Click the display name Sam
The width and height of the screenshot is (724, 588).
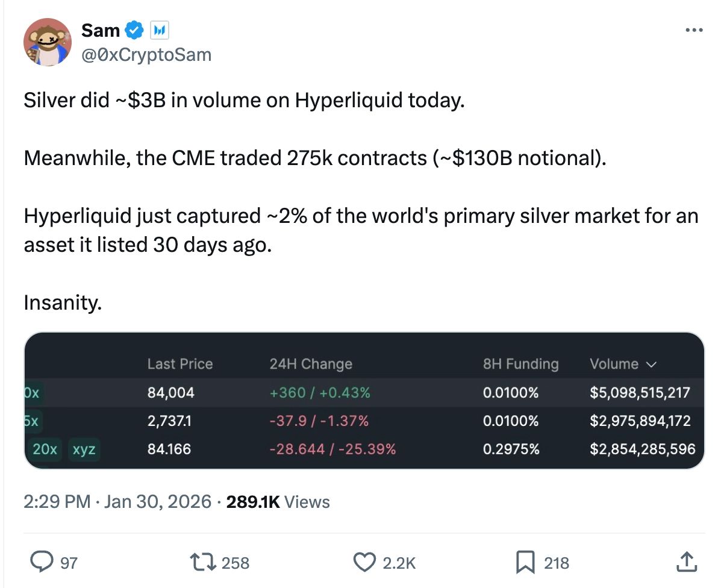click(x=101, y=29)
